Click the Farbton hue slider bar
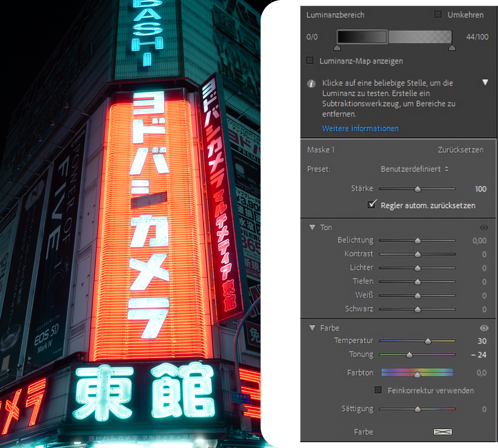Screen dimensions: 498x448 (x=417, y=372)
